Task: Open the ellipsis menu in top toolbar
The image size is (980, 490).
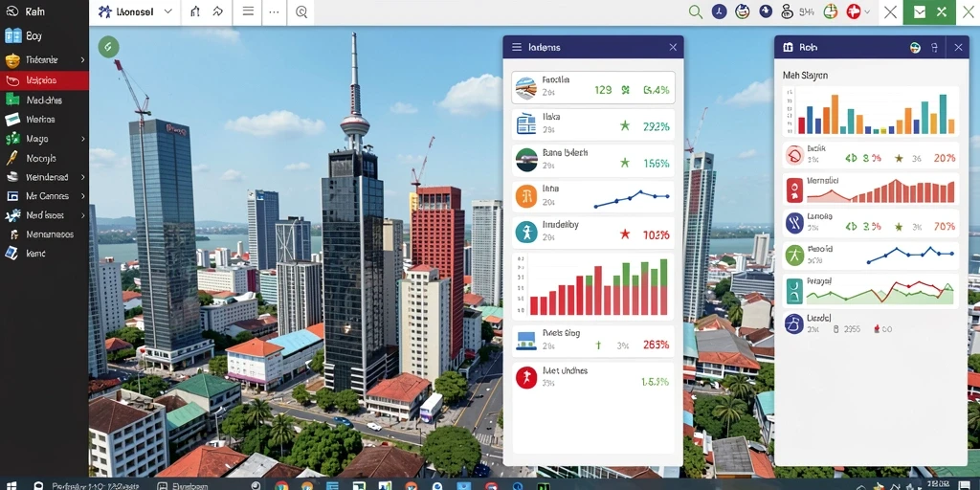Action: coord(274,11)
